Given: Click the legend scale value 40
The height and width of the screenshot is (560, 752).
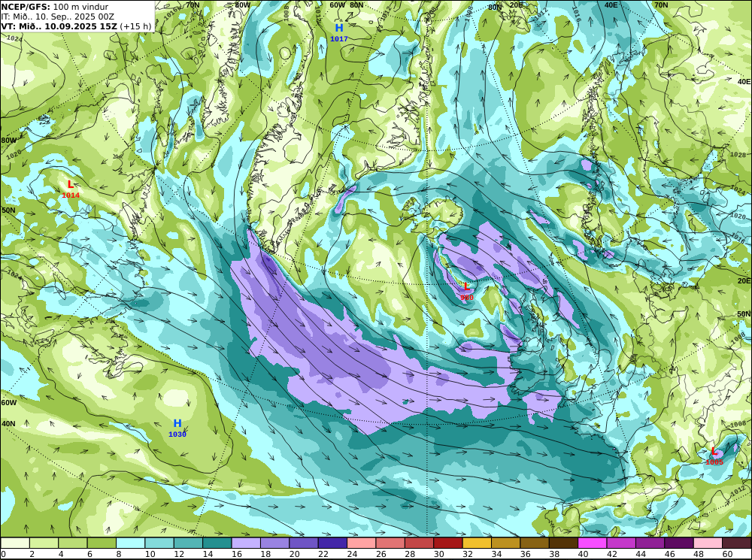Looking at the screenshot, I should (584, 554).
